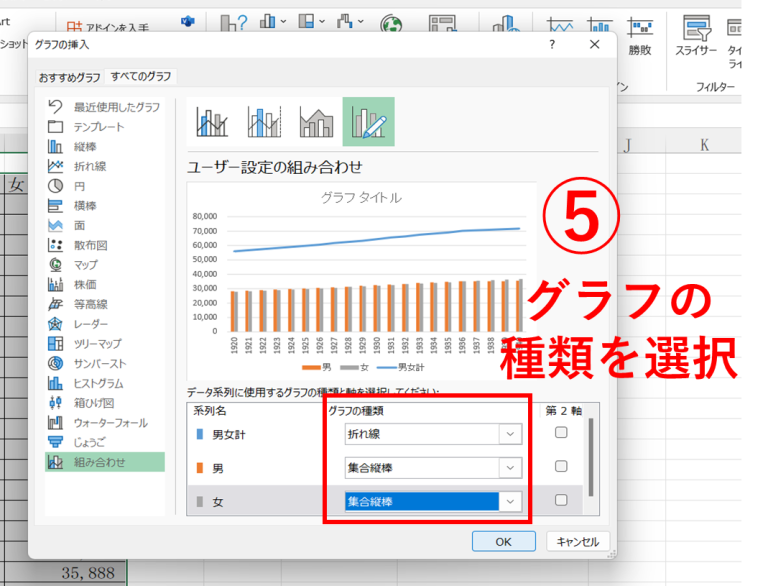The width and height of the screenshot is (768, 586).
Task: Click the dialog help question mark
Action: (552, 45)
